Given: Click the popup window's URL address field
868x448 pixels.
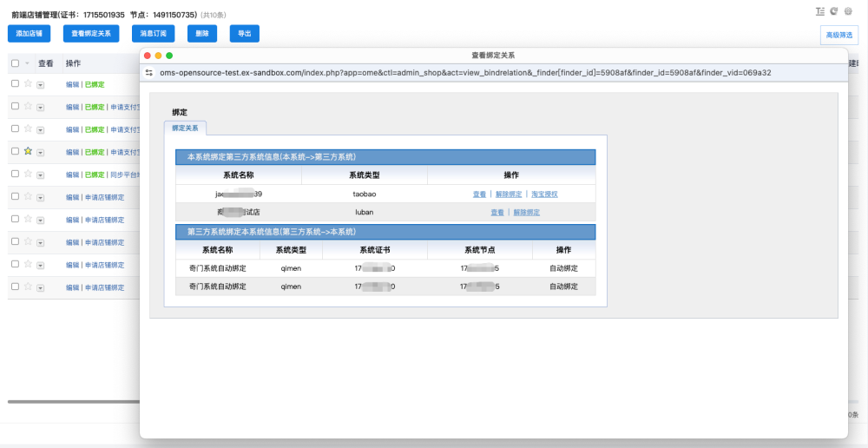Looking at the screenshot, I should (x=465, y=73).
